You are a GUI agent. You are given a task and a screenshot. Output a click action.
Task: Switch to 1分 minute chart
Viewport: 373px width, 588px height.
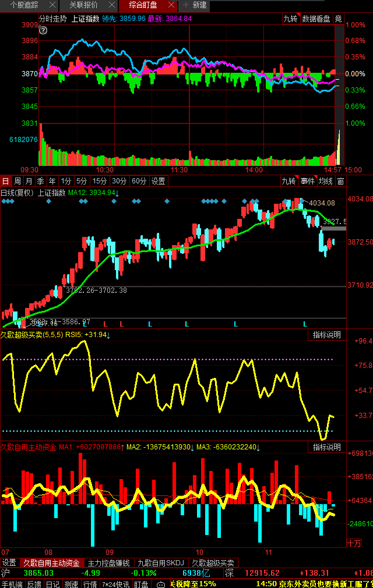[x=66, y=181]
